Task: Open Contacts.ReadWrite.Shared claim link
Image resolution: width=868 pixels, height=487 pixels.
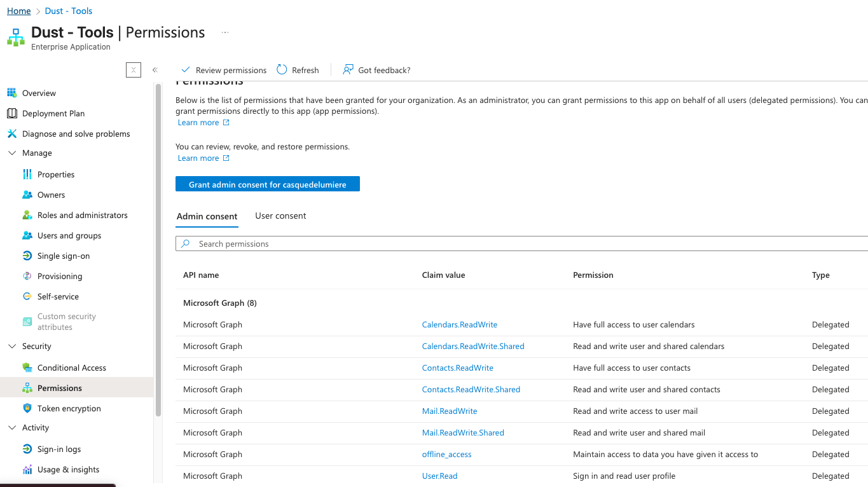Action: click(x=471, y=390)
